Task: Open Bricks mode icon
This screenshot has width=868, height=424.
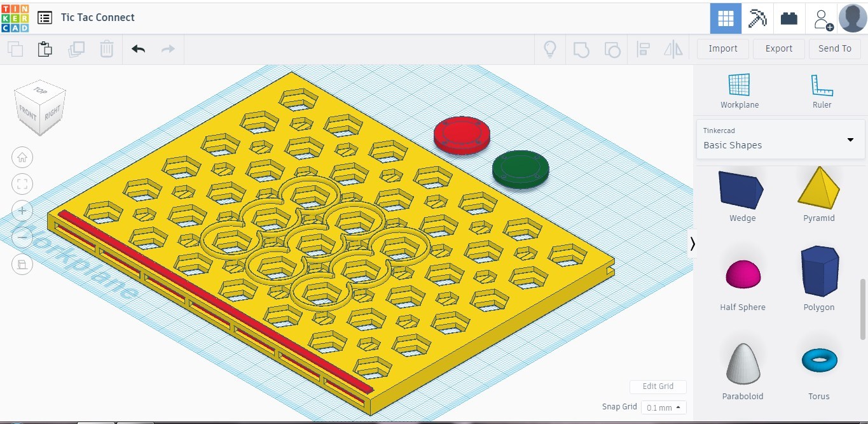Action: pyautogui.click(x=789, y=18)
